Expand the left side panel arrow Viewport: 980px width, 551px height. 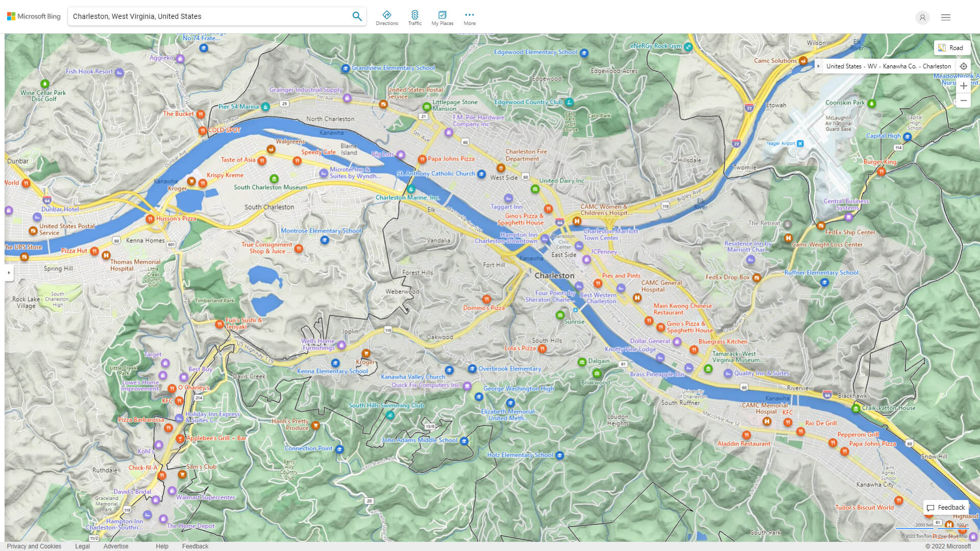9,273
